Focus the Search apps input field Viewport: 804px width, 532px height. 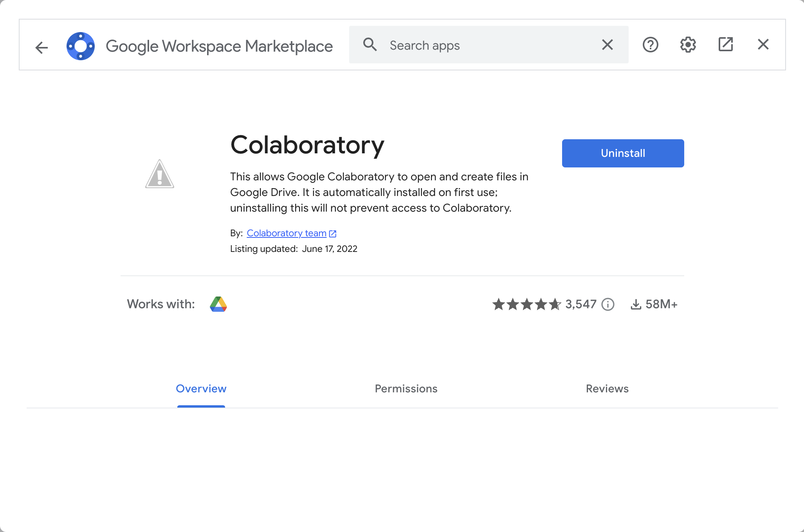pyautogui.click(x=489, y=45)
